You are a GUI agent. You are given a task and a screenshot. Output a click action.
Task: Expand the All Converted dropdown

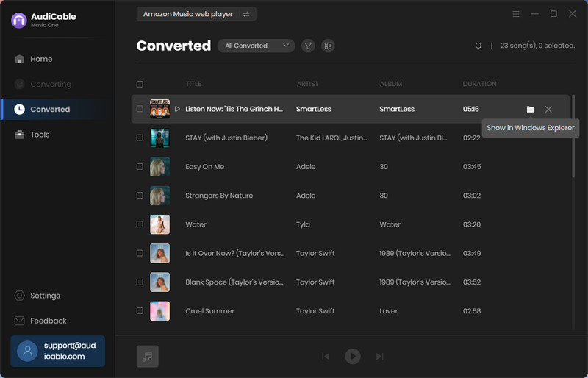pos(256,46)
